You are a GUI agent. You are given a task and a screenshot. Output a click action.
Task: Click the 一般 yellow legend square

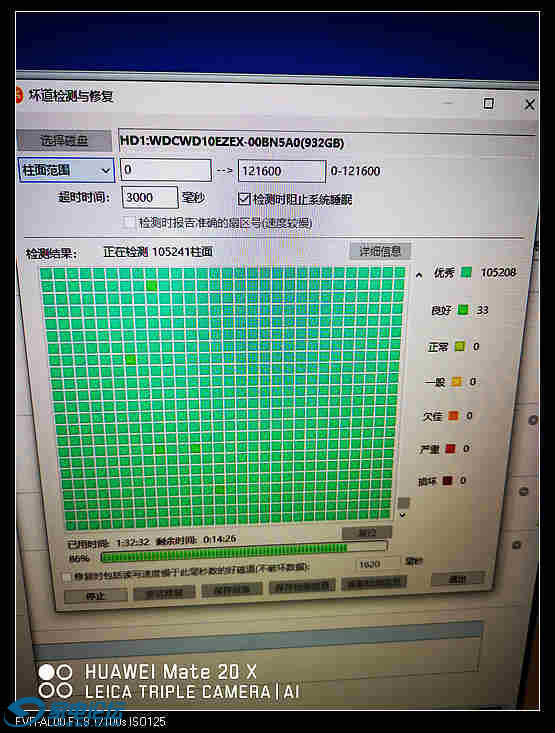(456, 381)
